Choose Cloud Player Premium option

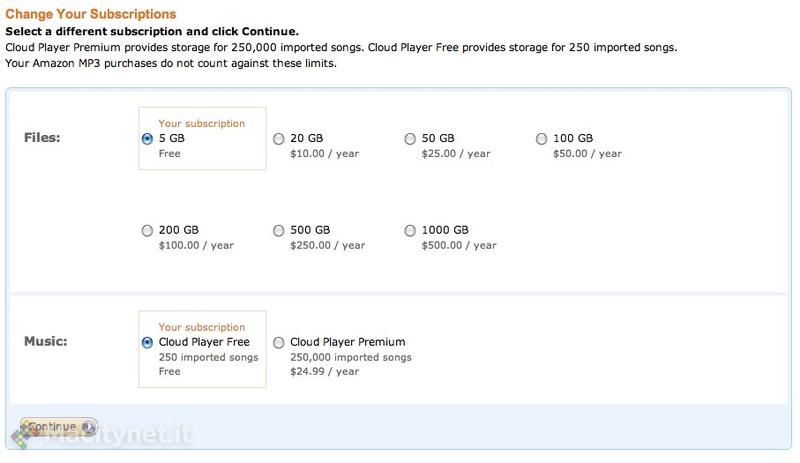point(279,342)
